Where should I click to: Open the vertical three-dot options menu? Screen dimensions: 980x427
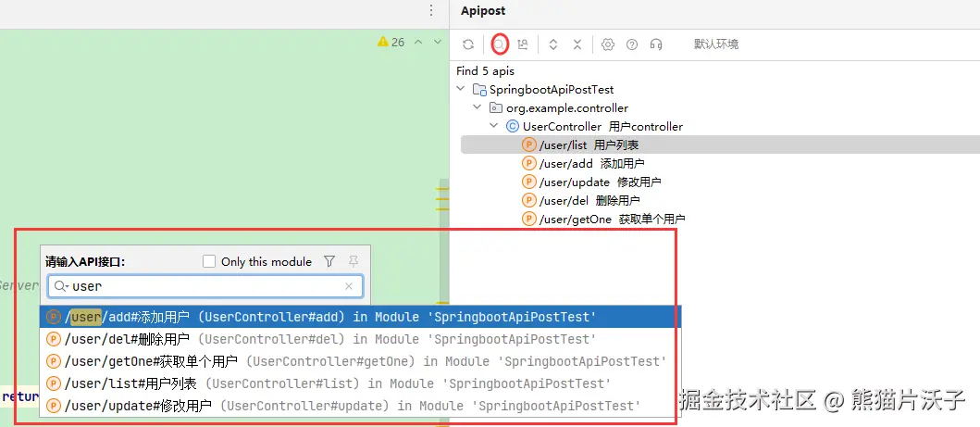431,10
